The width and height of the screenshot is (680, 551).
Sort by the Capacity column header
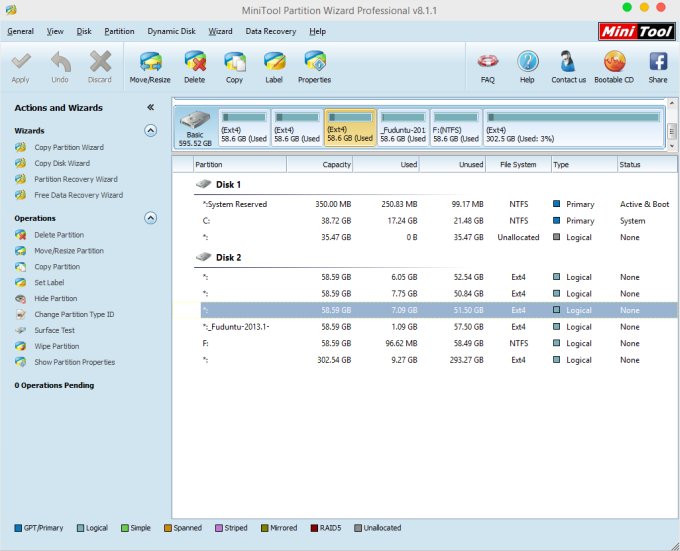(x=320, y=164)
